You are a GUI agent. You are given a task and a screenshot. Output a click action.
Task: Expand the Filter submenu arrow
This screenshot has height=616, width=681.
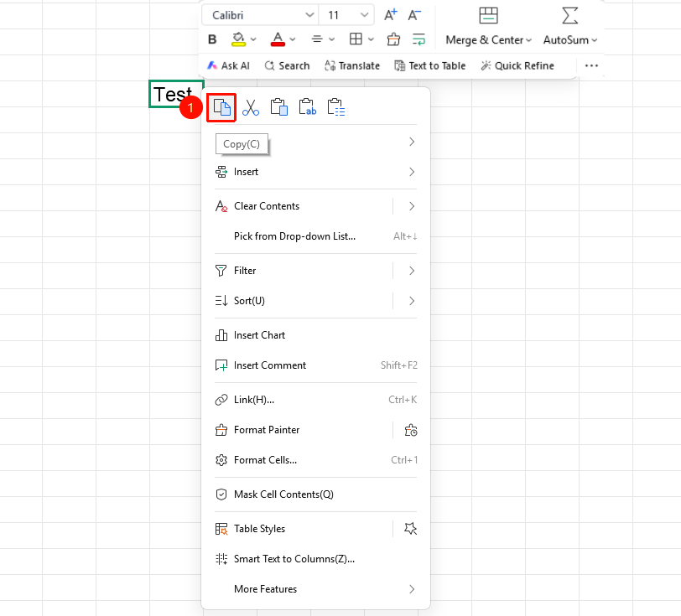coord(411,271)
